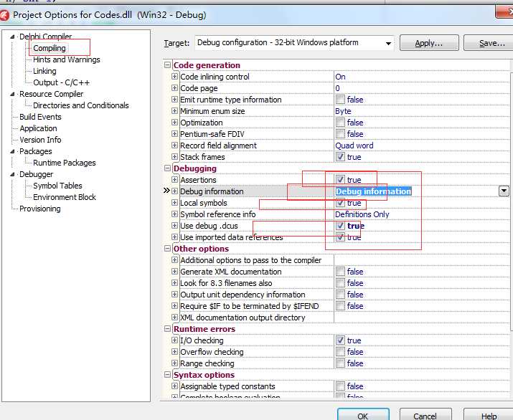Select Runtime Packages tree item

point(65,163)
